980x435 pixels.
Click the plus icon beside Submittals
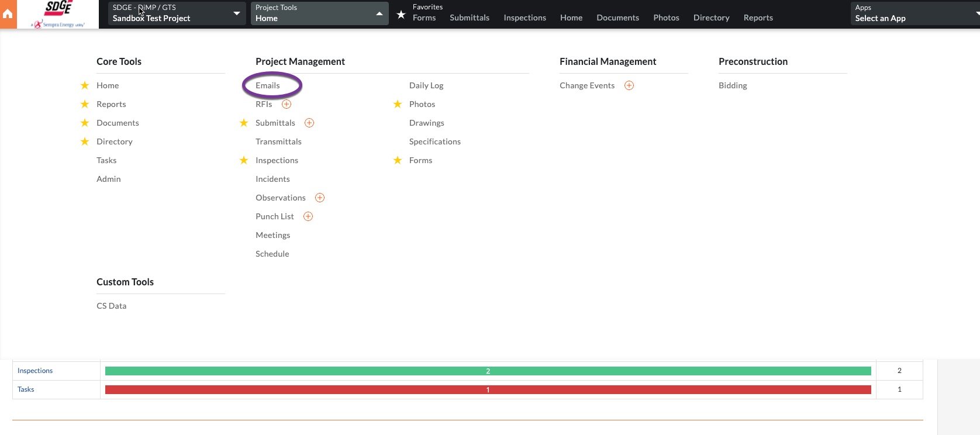309,123
